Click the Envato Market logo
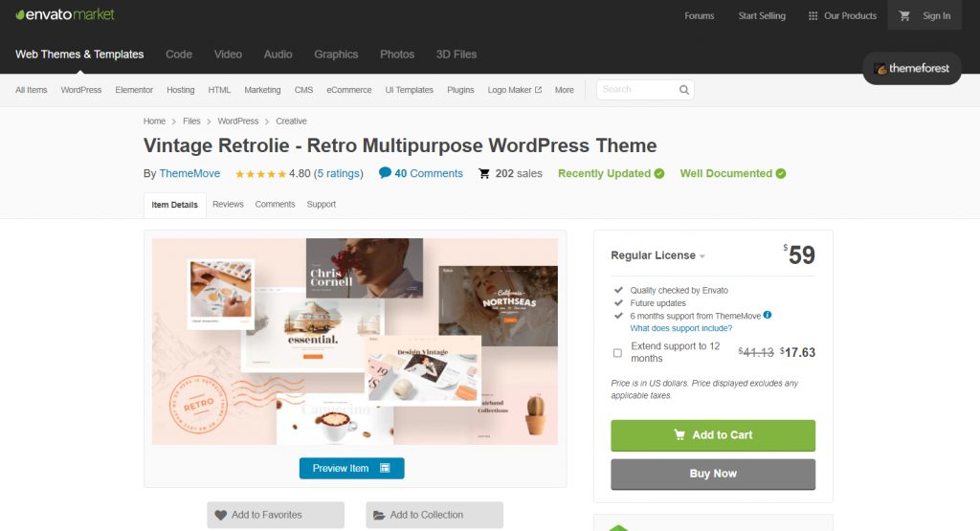This screenshot has width=980, height=531. (x=65, y=14)
